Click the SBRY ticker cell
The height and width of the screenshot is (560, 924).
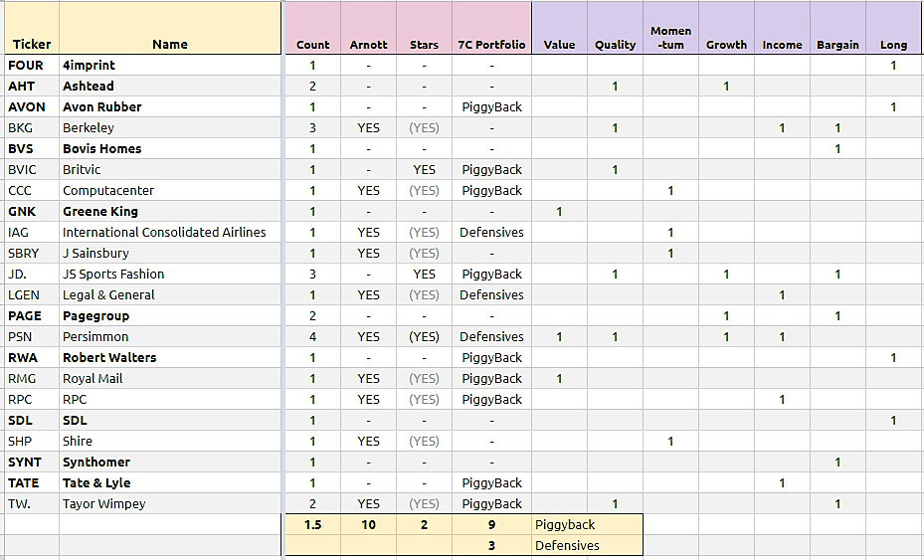coord(32,253)
